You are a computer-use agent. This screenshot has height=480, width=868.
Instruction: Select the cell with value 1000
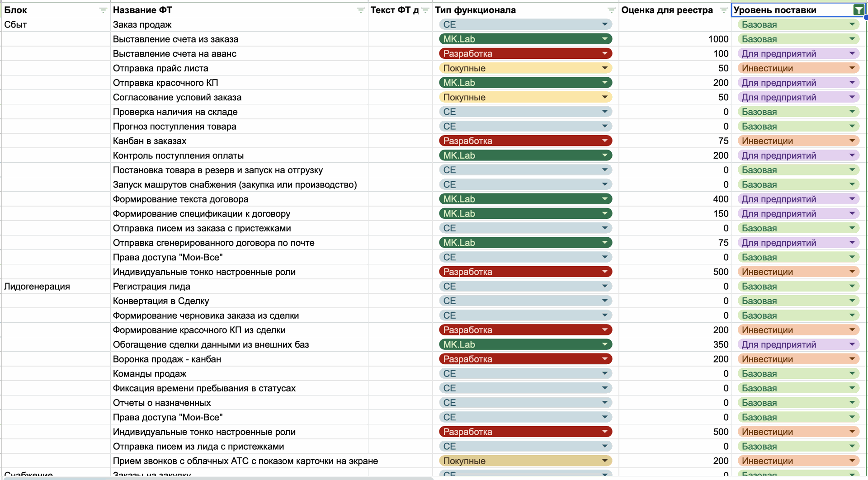718,39
